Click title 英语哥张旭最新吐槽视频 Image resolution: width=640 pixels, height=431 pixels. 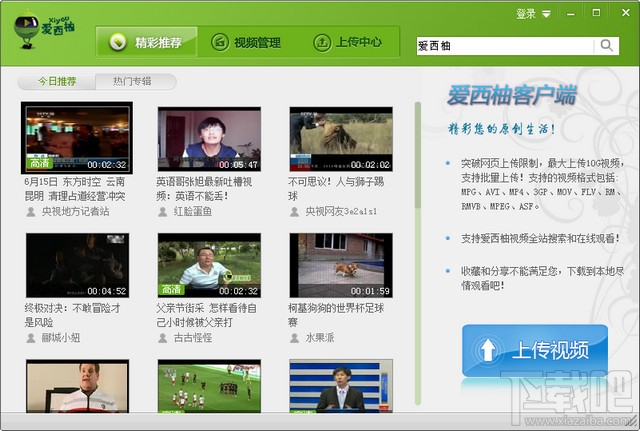[204, 189]
